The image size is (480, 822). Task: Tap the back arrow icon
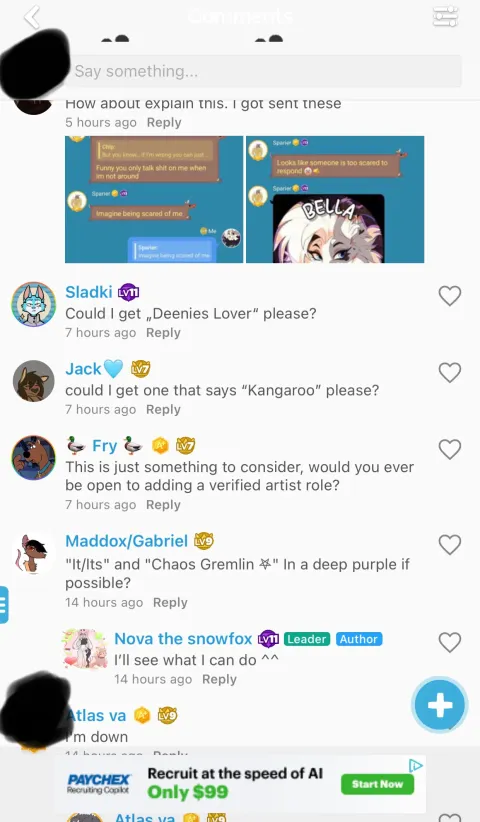click(32, 17)
